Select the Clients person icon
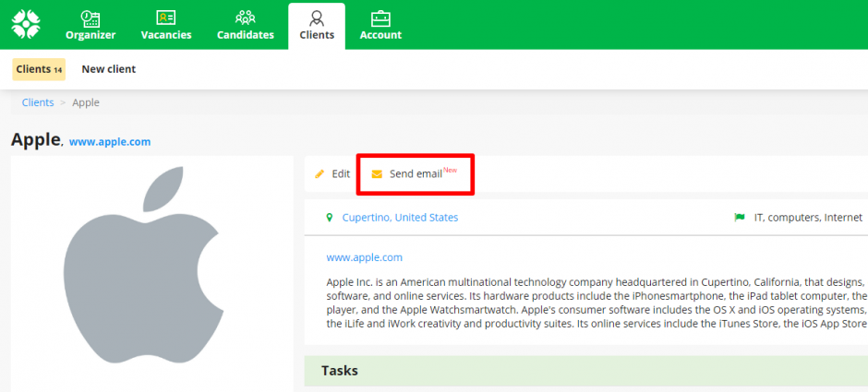Viewport: 868px width, 392px height. coord(317,18)
